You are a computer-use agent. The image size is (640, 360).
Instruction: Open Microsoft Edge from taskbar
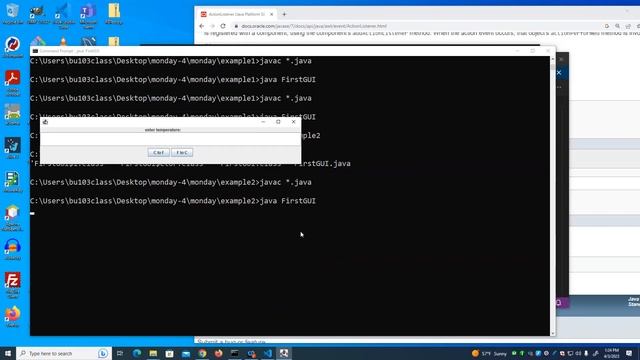point(137,353)
